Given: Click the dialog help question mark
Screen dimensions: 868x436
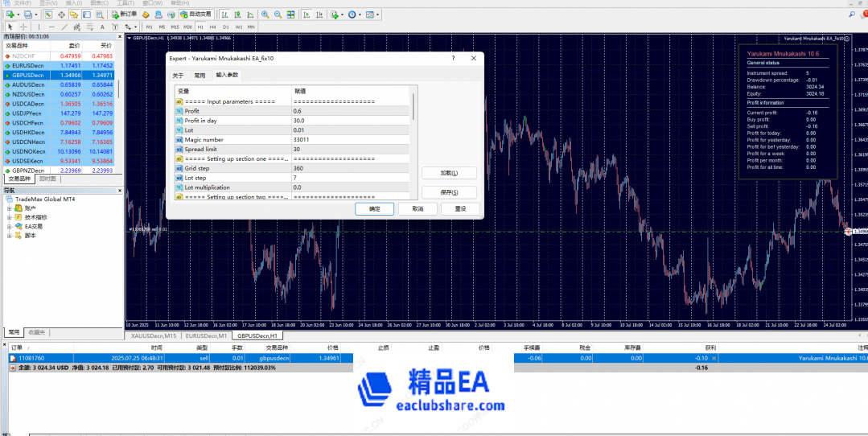Looking at the screenshot, I should pyautogui.click(x=454, y=58).
